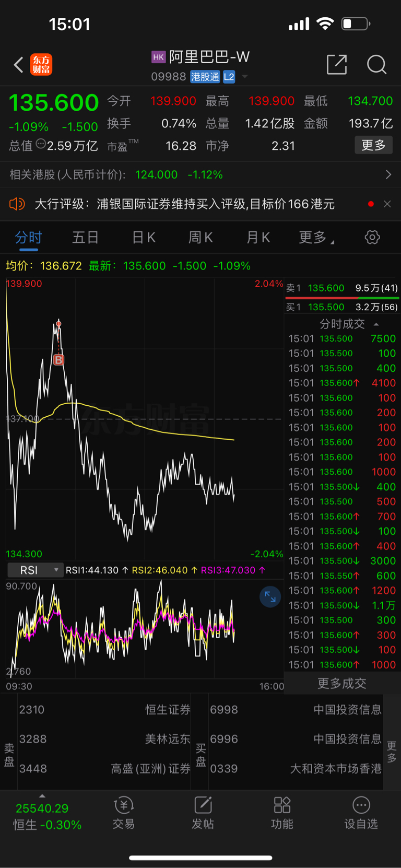Open the 东方财富 home logo

click(x=41, y=65)
